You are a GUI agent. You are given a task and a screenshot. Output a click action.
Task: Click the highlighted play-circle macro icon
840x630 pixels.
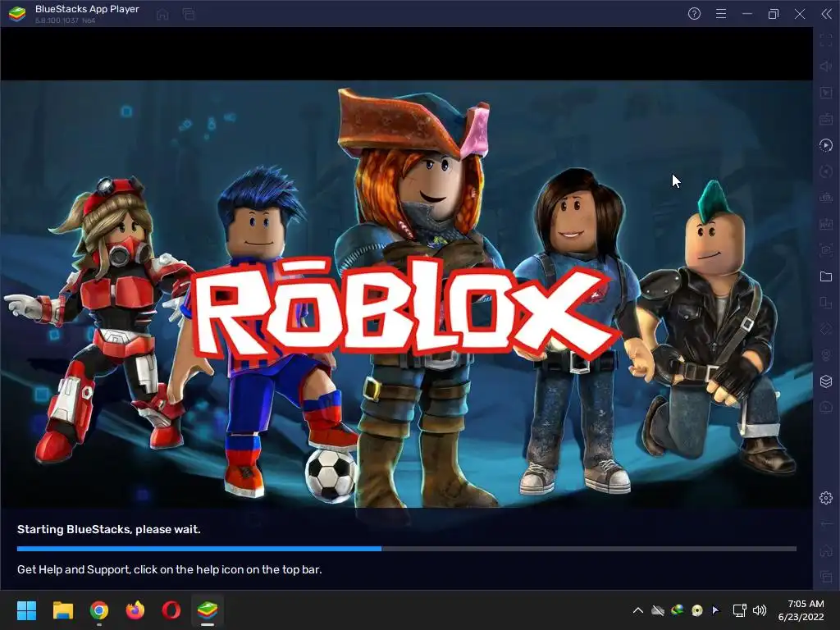tap(826, 145)
